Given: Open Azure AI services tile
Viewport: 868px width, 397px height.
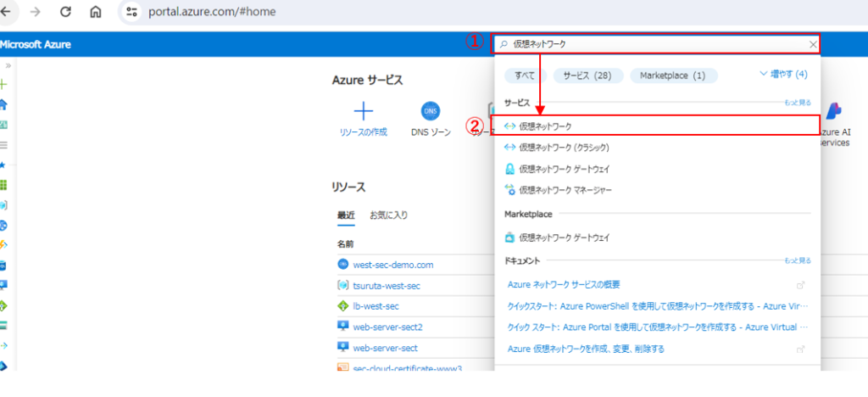Looking at the screenshot, I should 833,125.
